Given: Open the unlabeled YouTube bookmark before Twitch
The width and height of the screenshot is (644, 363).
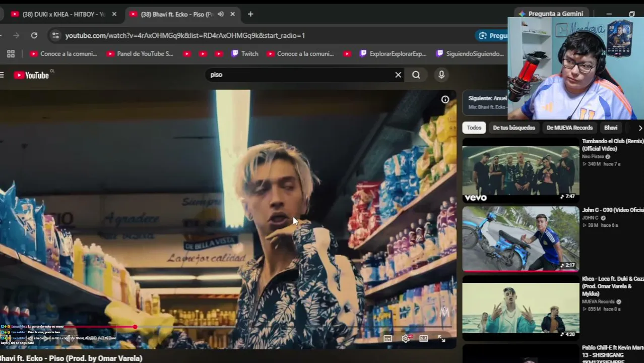Looking at the screenshot, I should pyautogui.click(x=219, y=54).
